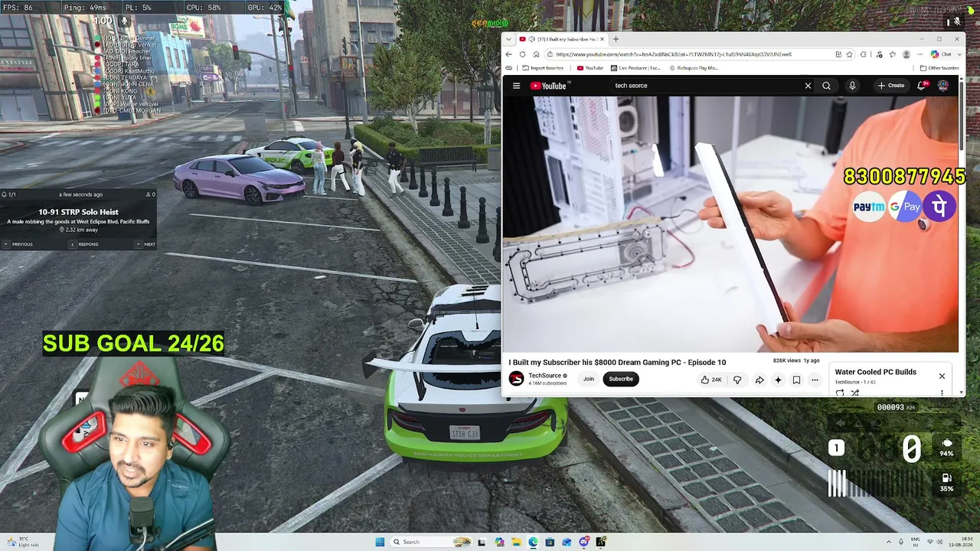This screenshot has height=551, width=980.
Task: Toggle loop on the playlist
Action: tap(840, 393)
